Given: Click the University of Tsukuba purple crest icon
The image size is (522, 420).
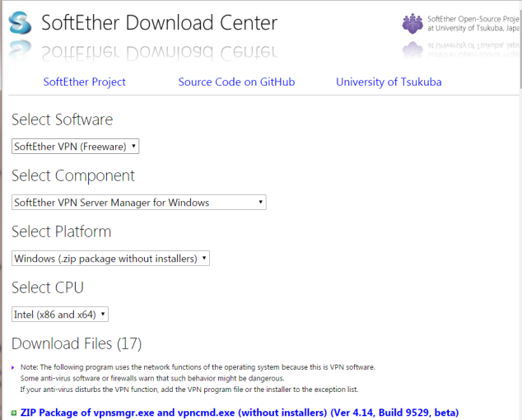Looking at the screenshot, I should click(x=412, y=24).
